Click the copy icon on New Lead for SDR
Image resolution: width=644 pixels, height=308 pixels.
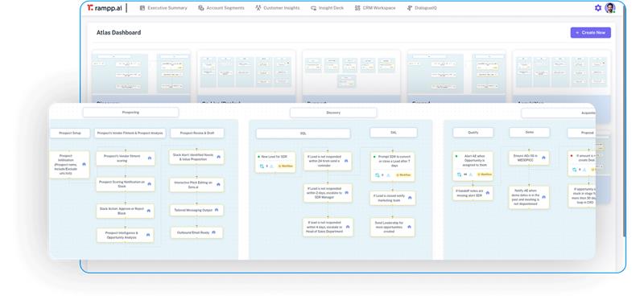pos(262,166)
